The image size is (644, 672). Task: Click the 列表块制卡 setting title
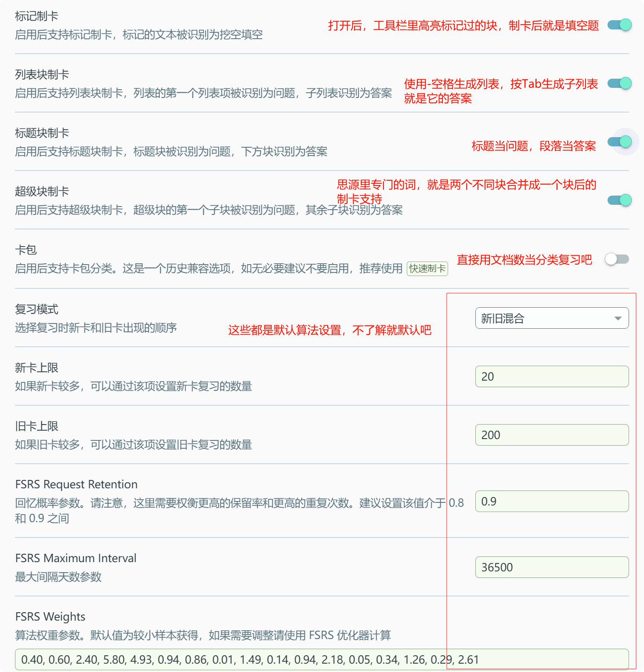[42, 75]
